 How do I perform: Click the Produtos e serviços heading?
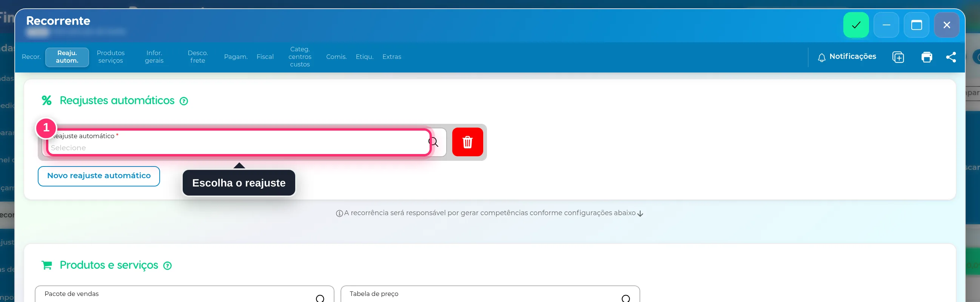[x=109, y=265]
